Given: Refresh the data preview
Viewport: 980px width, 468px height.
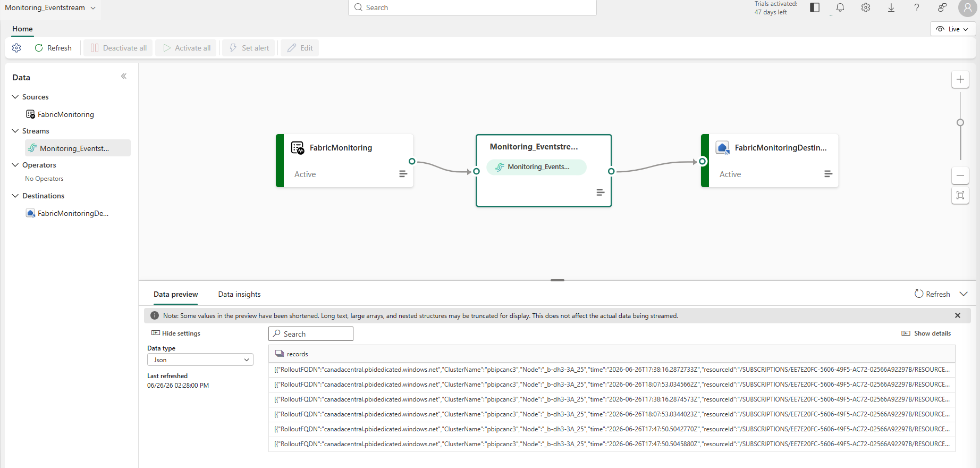Looking at the screenshot, I should pyautogui.click(x=932, y=294).
